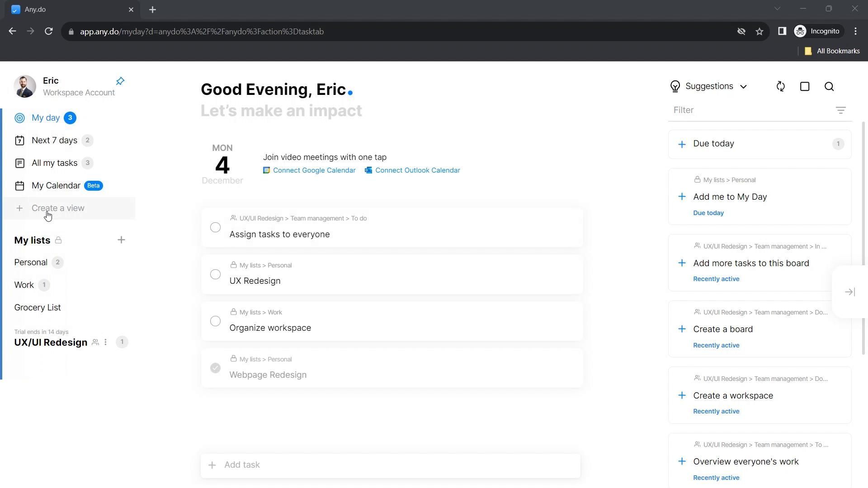The width and height of the screenshot is (868, 488).
Task: Open the Next 7 days view
Action: click(54, 141)
